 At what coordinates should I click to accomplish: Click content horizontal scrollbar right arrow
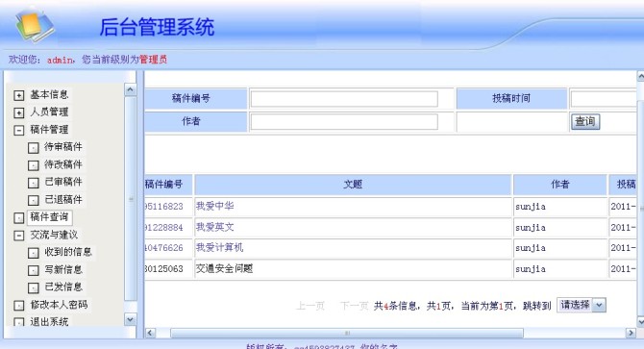(631, 333)
